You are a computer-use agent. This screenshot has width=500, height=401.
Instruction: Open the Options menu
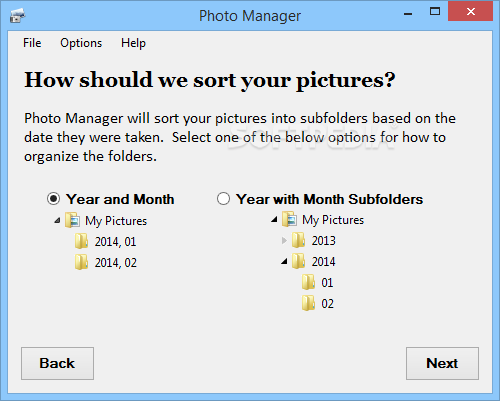[81, 43]
